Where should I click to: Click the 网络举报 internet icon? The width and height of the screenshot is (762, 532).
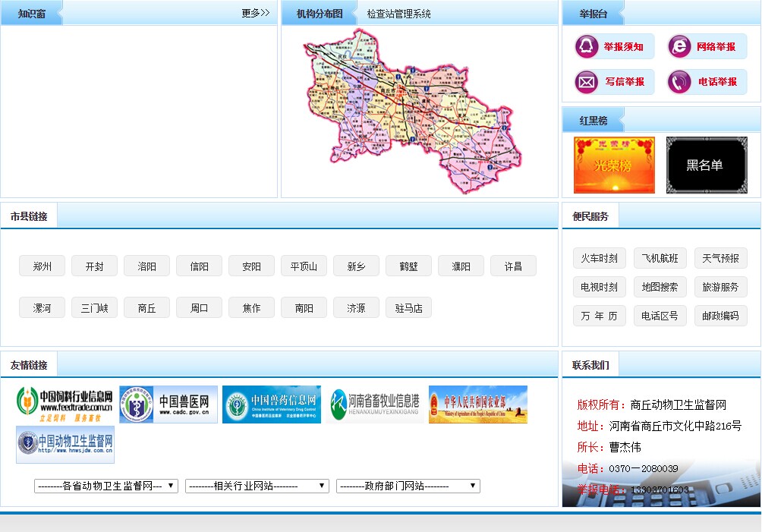(679, 46)
